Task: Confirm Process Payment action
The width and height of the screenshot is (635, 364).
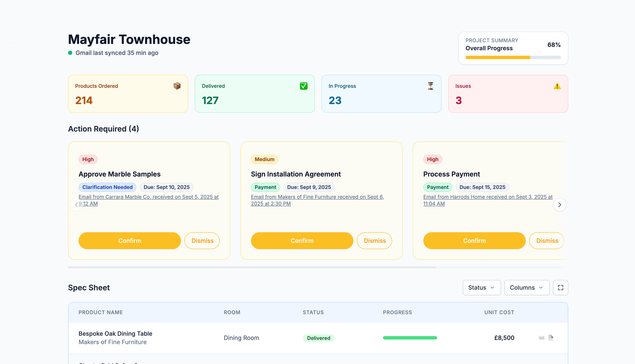Action: [x=474, y=240]
